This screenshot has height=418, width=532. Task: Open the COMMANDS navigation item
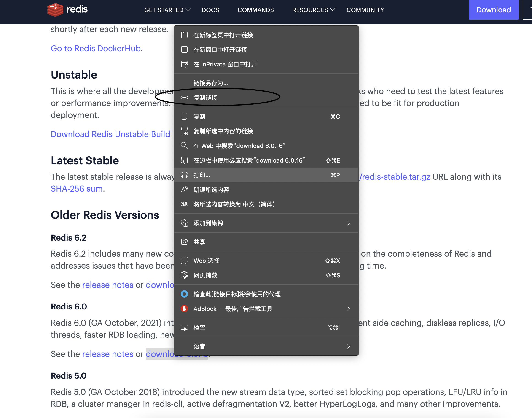click(255, 10)
